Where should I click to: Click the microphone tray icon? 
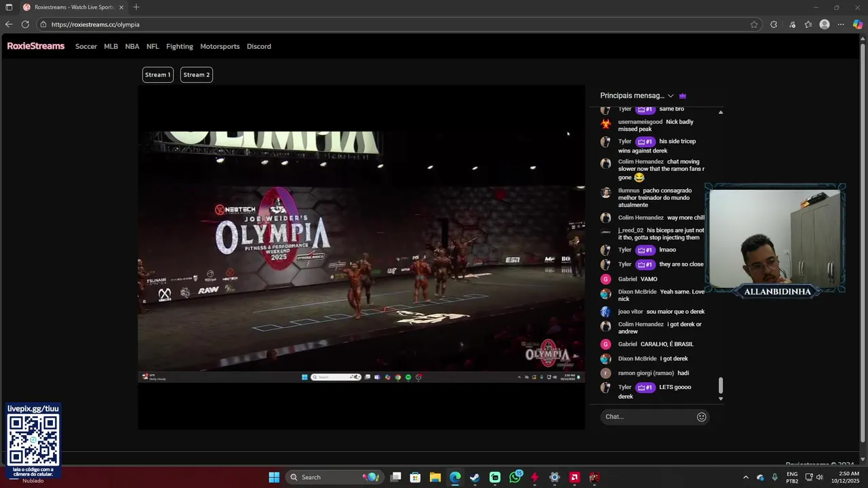tap(774, 477)
